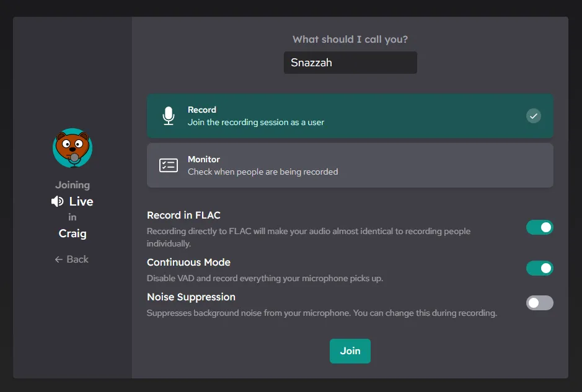Click the Craig server name
The width and height of the screenshot is (582, 392).
[x=72, y=233]
